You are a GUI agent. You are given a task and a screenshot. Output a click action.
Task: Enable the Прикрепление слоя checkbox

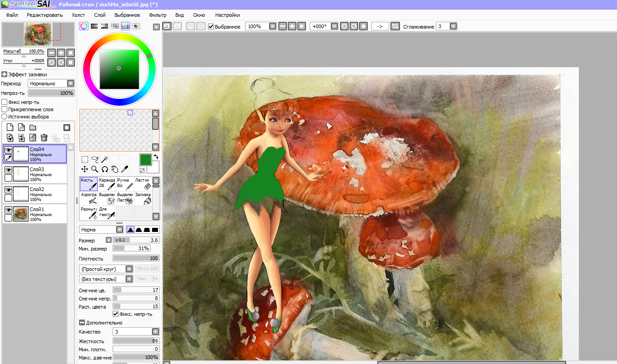point(5,109)
